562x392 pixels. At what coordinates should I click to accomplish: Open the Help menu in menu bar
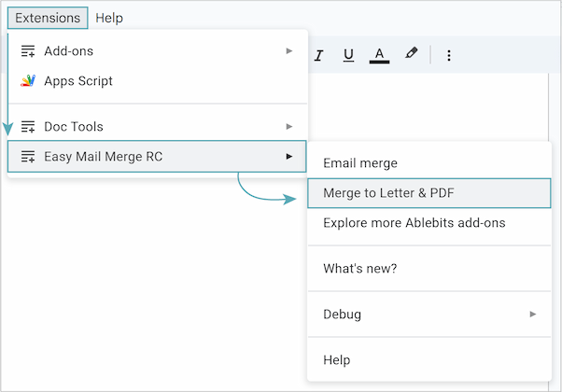tap(109, 18)
